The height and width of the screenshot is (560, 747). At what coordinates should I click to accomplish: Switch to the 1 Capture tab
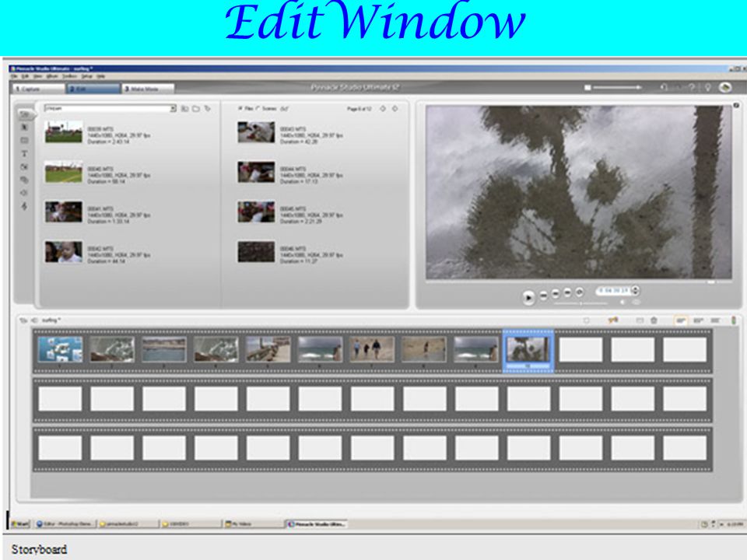click(38, 89)
